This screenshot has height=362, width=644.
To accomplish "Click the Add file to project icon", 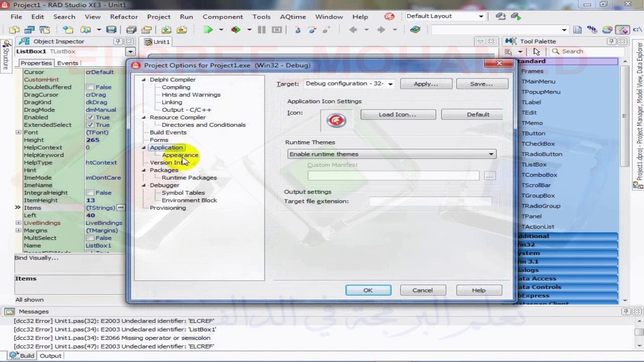I will (166, 30).
